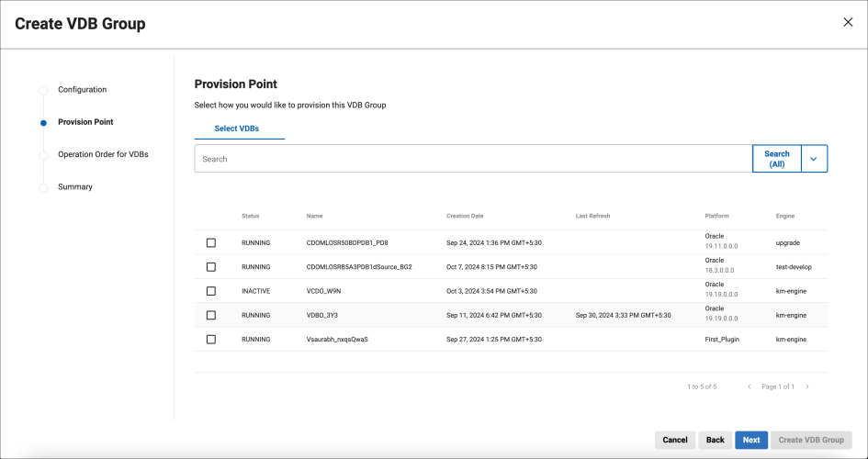Cancel the VDB group creation

675,440
